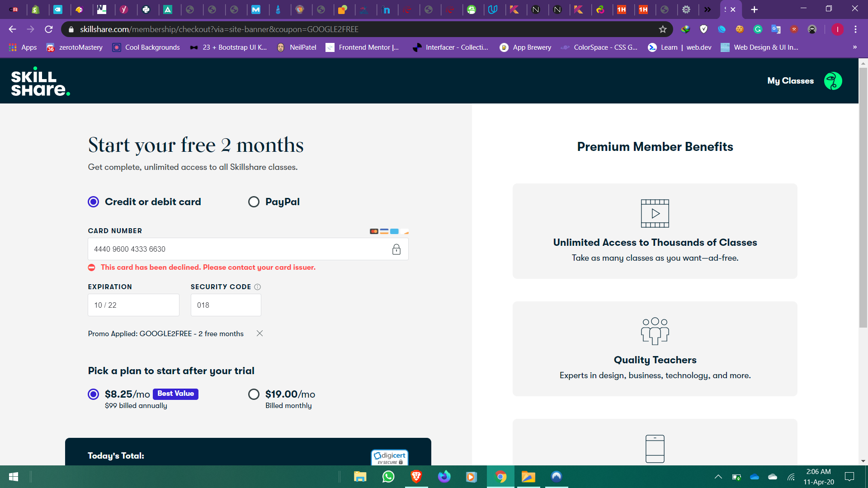This screenshot has height=488, width=868.
Task: Click into the card number field
Action: point(240,249)
